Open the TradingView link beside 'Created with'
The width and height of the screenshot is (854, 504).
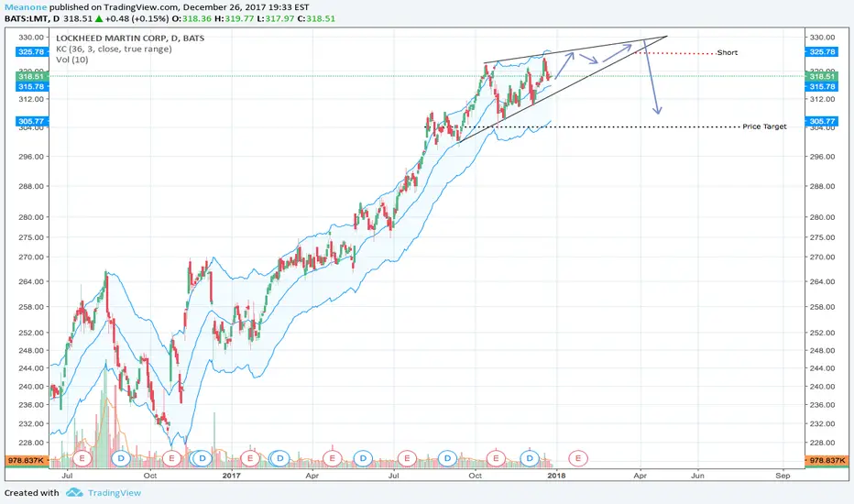point(115,493)
